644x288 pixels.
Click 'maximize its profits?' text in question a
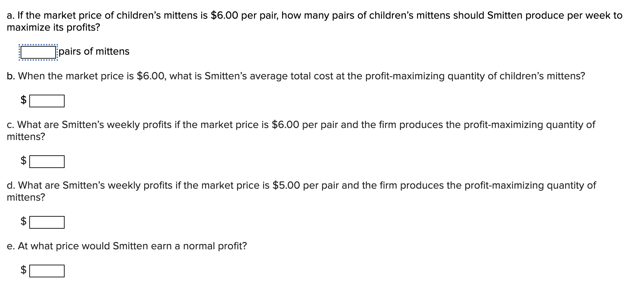pyautogui.click(x=53, y=27)
